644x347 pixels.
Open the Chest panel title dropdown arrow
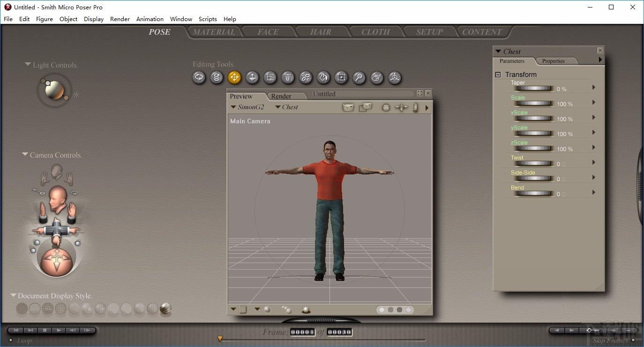(x=498, y=51)
